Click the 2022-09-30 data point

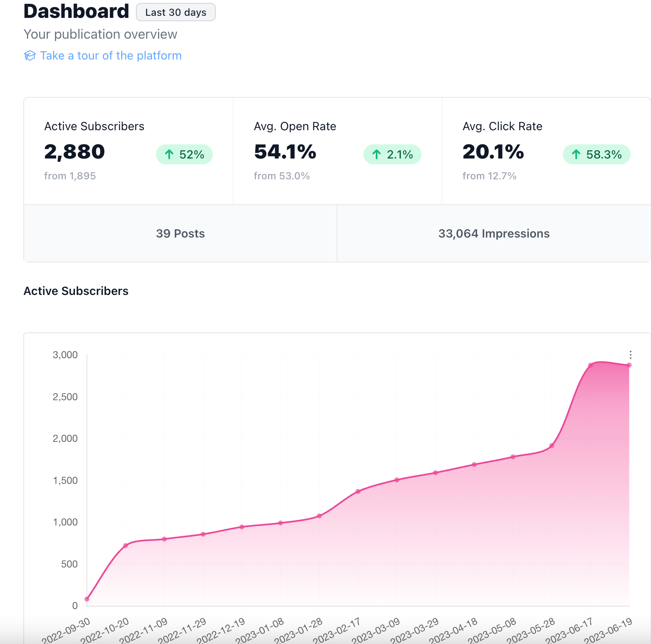click(x=87, y=599)
